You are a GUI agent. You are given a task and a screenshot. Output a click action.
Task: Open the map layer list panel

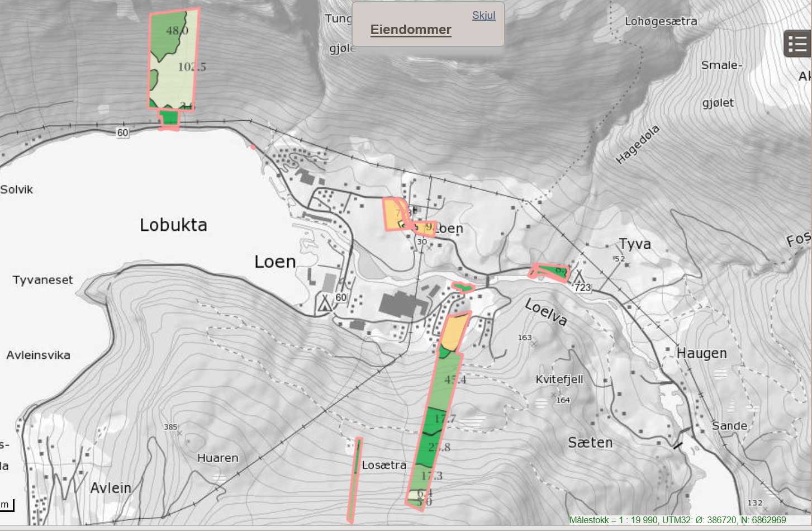click(797, 44)
